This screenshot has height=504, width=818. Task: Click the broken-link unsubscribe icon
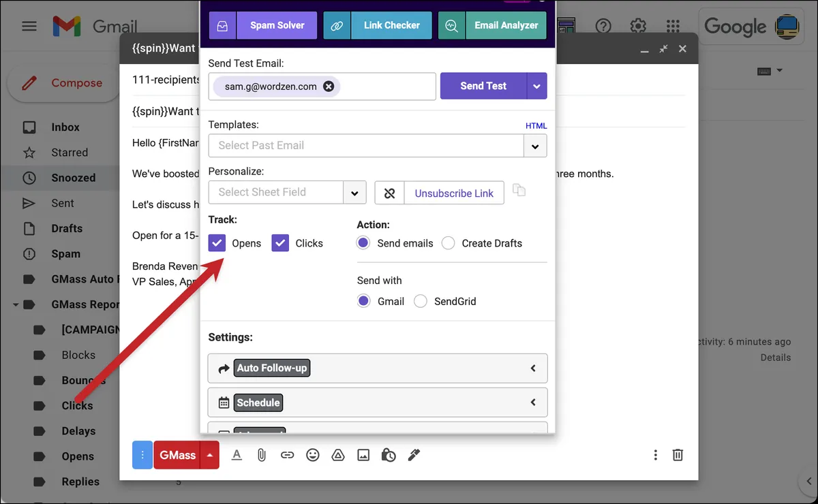[389, 193]
